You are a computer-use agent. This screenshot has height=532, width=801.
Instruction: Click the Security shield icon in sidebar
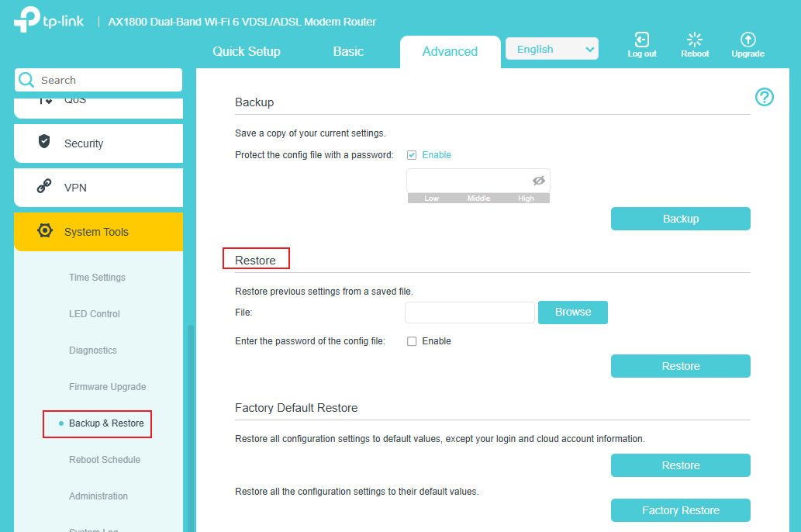tap(44, 143)
